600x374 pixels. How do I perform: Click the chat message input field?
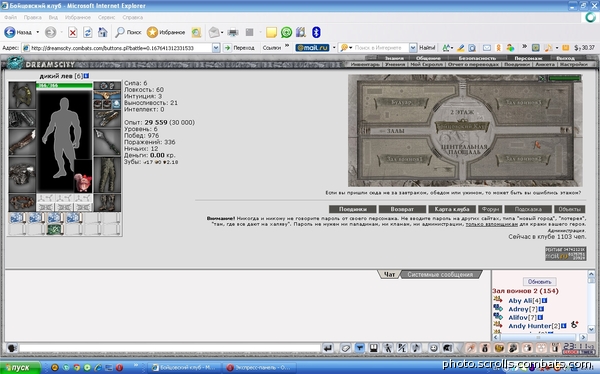tap(170, 348)
